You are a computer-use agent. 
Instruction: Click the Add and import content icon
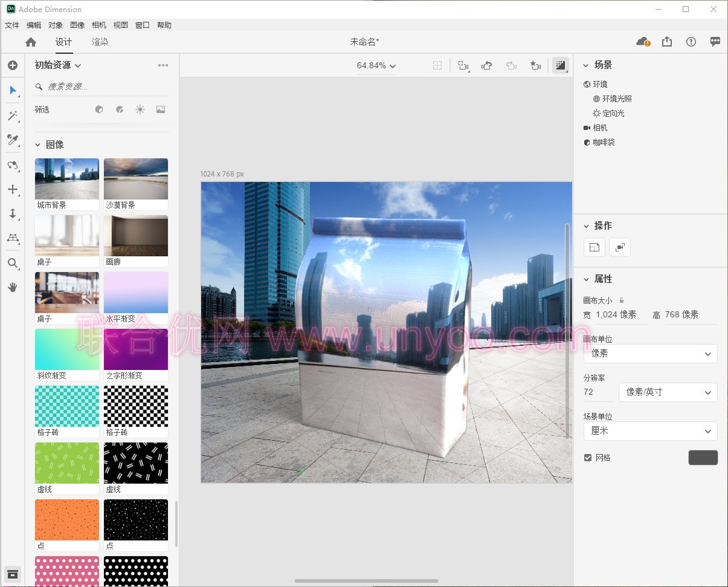13,65
